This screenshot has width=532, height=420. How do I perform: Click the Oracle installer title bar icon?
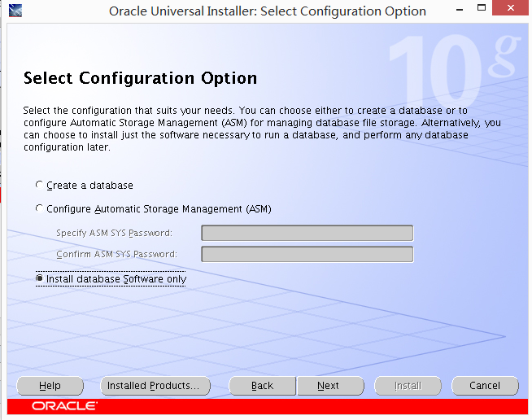tap(15, 11)
